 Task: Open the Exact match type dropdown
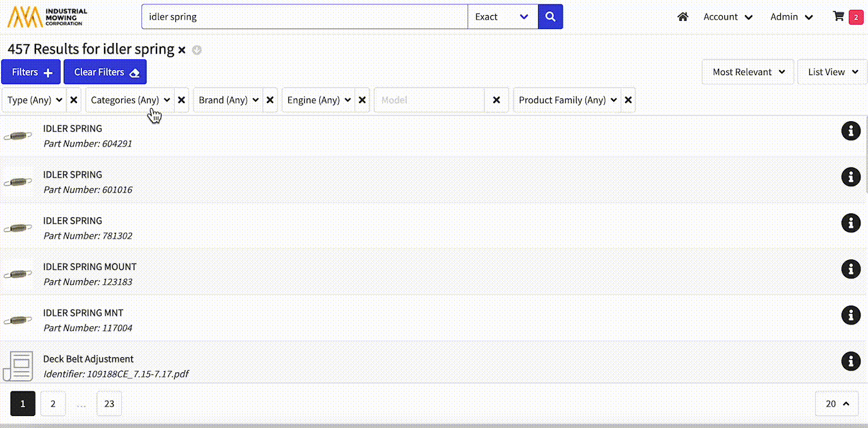(x=502, y=17)
